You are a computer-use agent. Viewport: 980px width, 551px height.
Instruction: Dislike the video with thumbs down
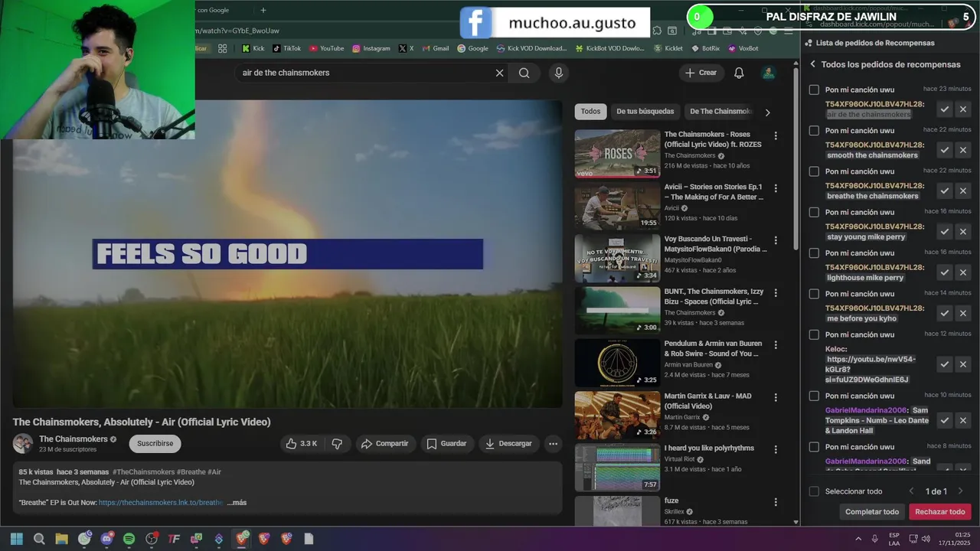(337, 444)
